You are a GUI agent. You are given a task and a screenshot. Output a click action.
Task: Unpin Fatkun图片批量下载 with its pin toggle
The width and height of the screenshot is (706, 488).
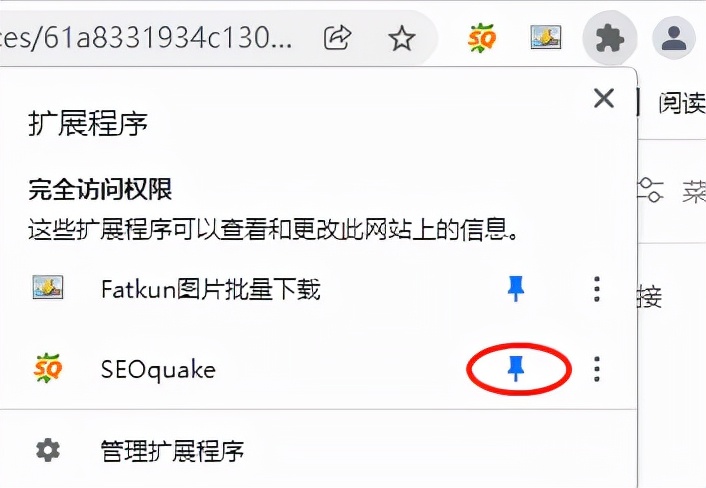pos(516,289)
